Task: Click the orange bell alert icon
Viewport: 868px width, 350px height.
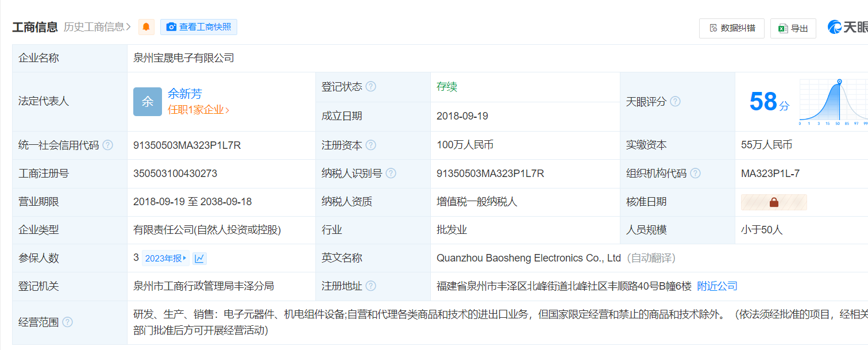Action: (146, 27)
